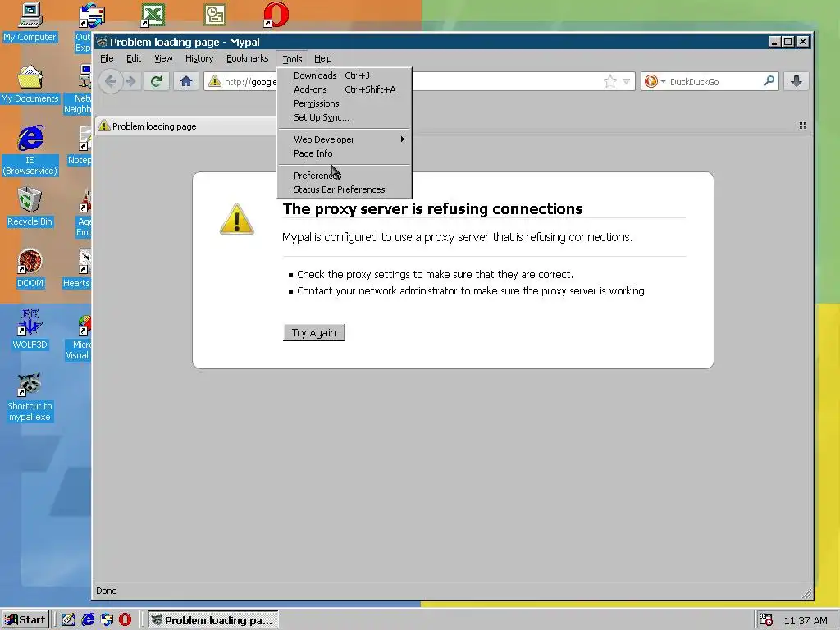The image size is (840, 630).
Task: Launch Opera from quick launch bar
Action: (x=125, y=620)
